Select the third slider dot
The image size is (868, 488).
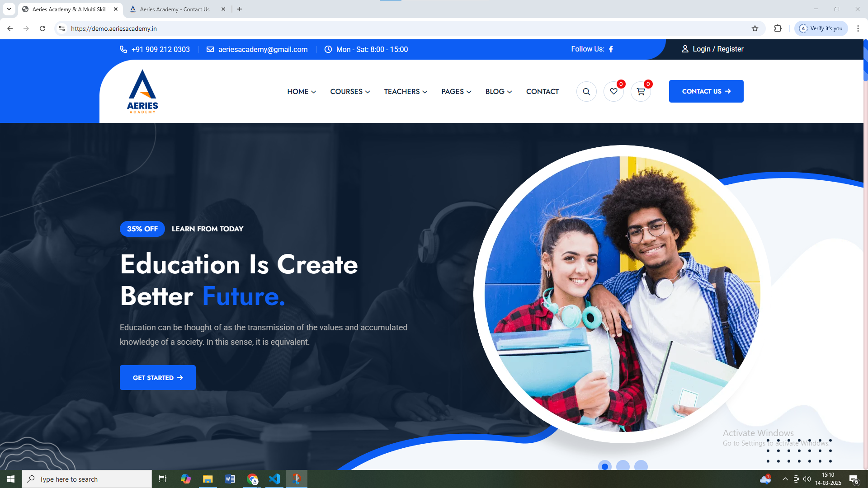coord(641,466)
